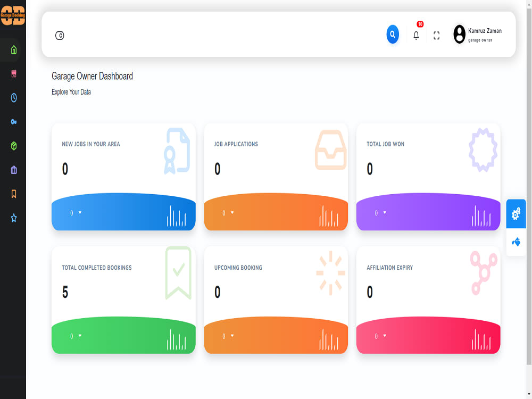Click 'TOTAL JOB WON' label
Viewport: 532px width, 399px height.
click(x=385, y=144)
